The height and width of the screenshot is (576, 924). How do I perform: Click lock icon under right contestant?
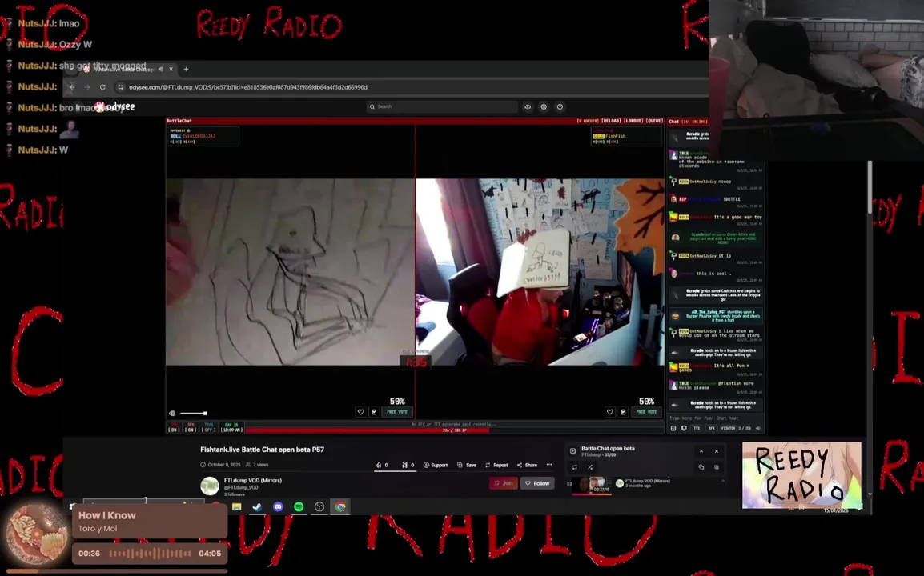[x=623, y=412]
